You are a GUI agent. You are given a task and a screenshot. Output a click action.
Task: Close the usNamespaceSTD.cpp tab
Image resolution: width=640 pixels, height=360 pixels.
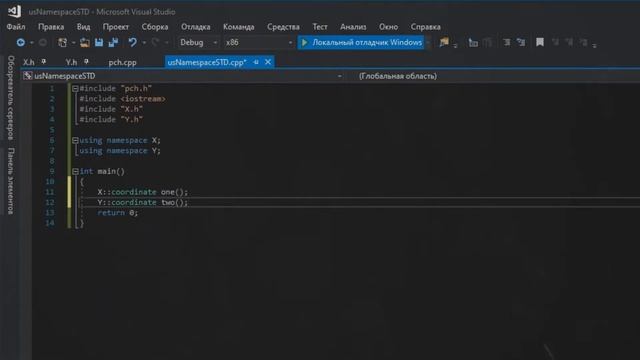coord(268,62)
